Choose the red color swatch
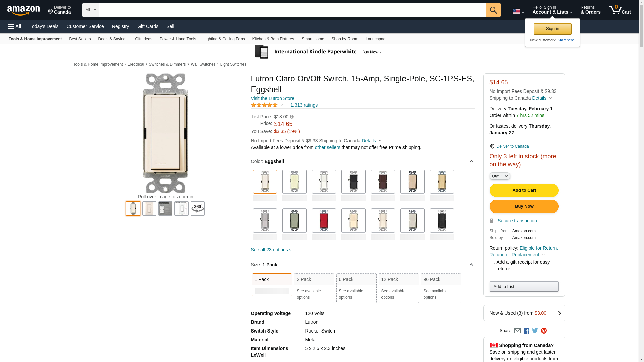The height and width of the screenshot is (362, 644). click(324, 221)
